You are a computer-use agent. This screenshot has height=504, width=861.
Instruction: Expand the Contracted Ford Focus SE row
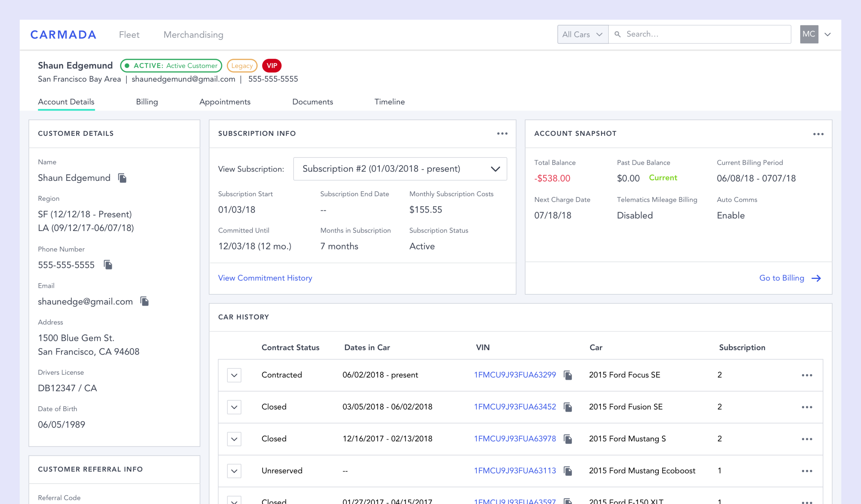coord(234,375)
